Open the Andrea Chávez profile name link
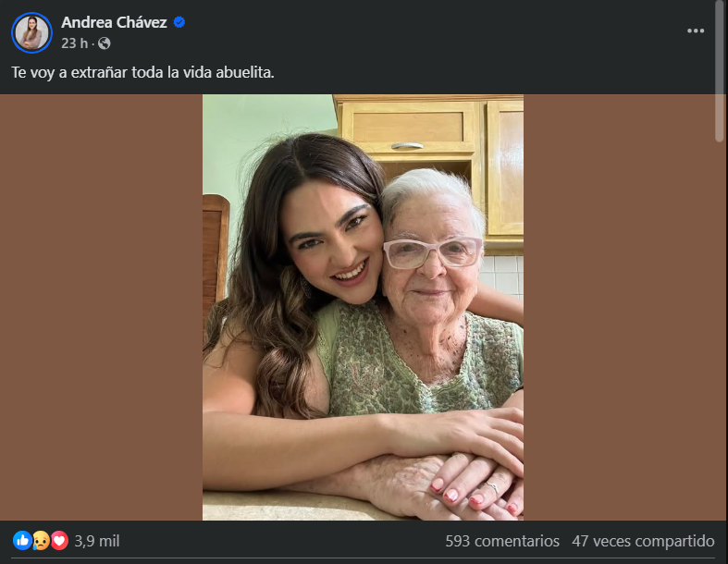This screenshot has width=728, height=564. click(114, 22)
